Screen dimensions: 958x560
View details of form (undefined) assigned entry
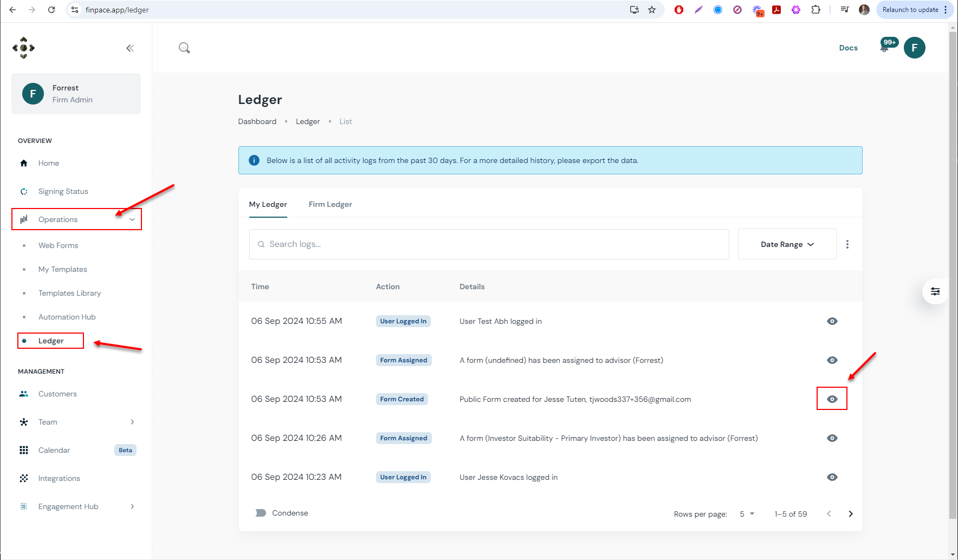pos(832,360)
